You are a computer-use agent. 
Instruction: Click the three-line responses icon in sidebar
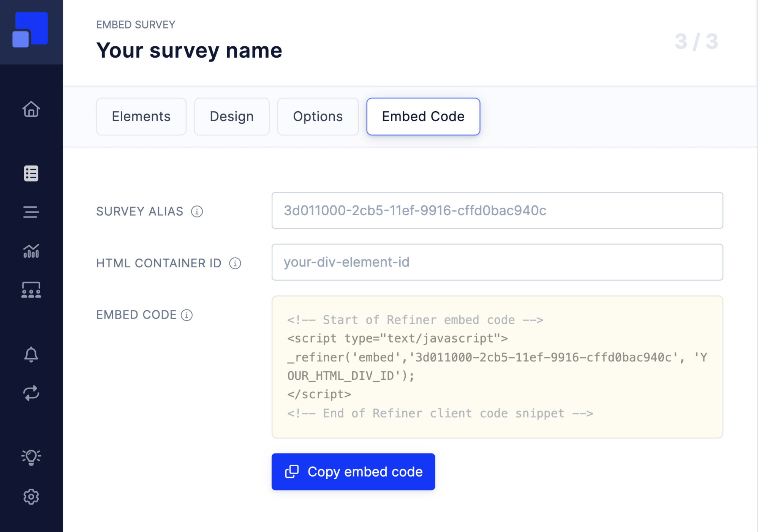click(31, 212)
